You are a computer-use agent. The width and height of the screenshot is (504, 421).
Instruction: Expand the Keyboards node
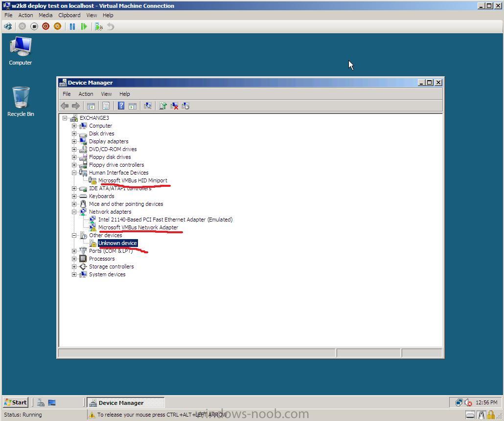74,196
